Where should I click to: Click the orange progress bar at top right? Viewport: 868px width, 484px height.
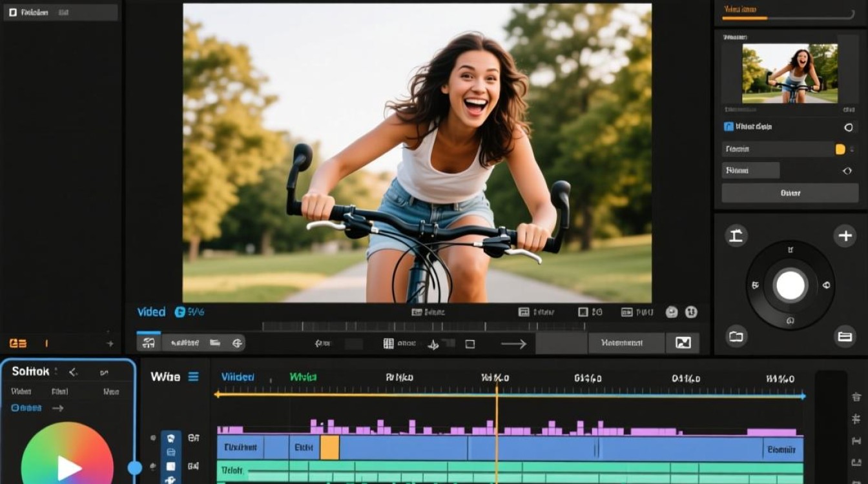745,18
